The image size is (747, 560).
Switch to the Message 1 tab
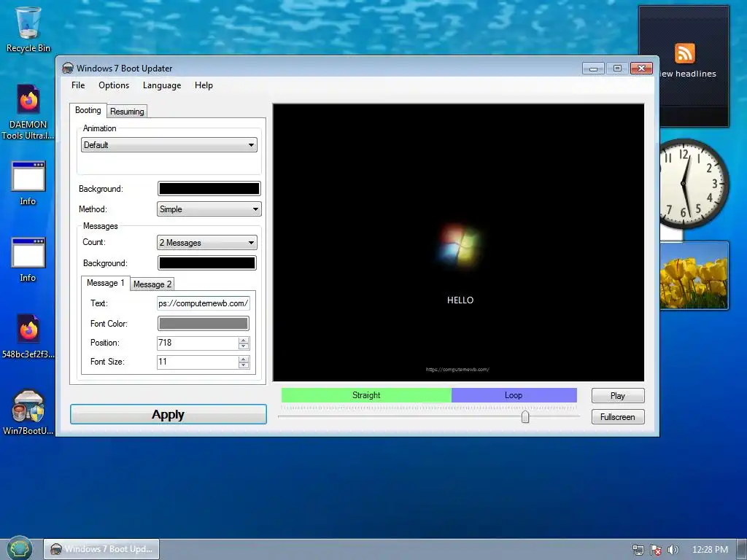click(105, 283)
